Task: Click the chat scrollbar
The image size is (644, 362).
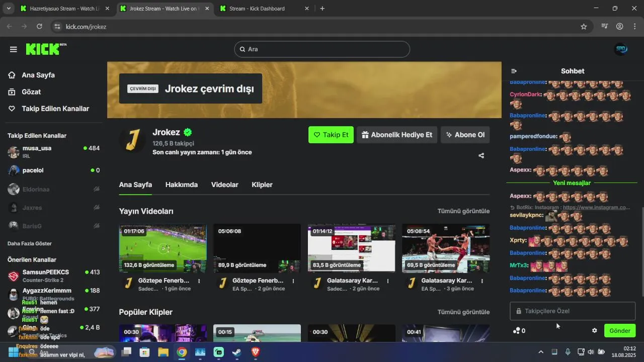Action: pyautogui.click(x=641, y=251)
